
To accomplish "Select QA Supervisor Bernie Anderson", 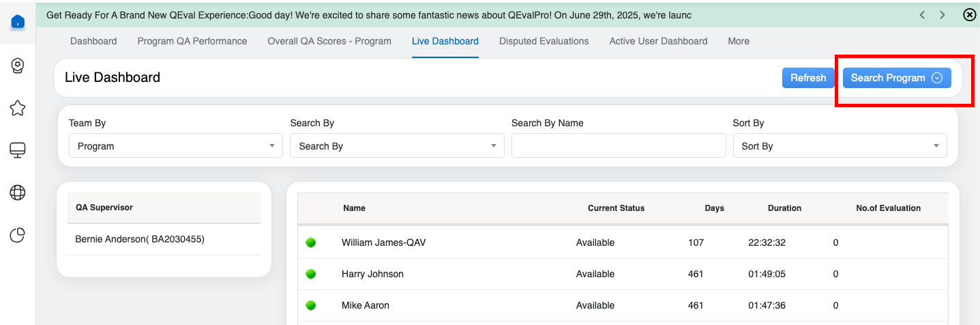I will [x=140, y=239].
